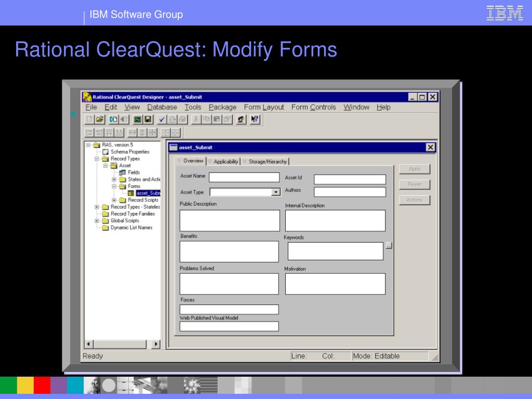Click the asset_Submit form icon in the tree

coord(131,193)
